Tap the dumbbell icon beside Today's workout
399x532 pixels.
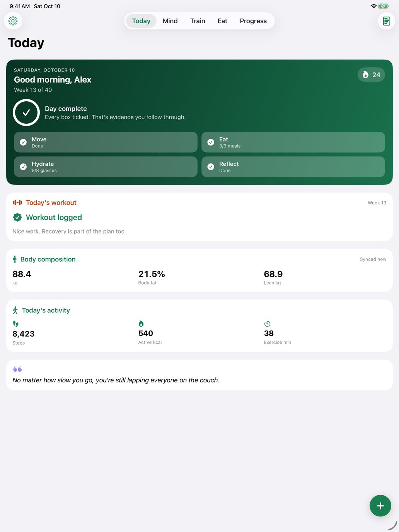coord(17,203)
